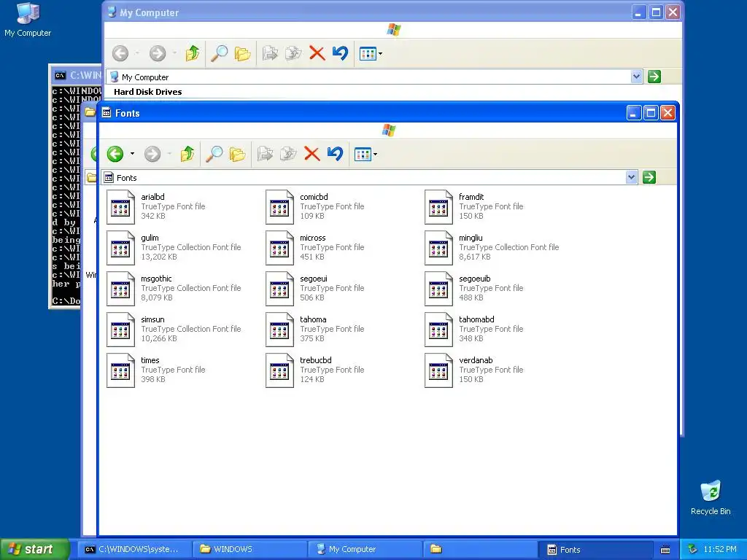Viewport: 747px width, 560px height.
Task: Click the Back button in Fonts window
Action: click(x=115, y=154)
